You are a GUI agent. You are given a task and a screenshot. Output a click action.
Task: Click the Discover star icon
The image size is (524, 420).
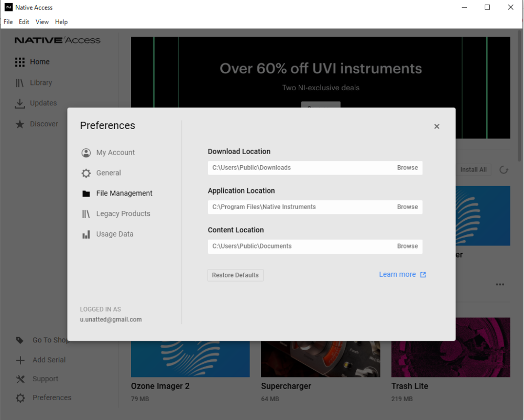pos(20,124)
